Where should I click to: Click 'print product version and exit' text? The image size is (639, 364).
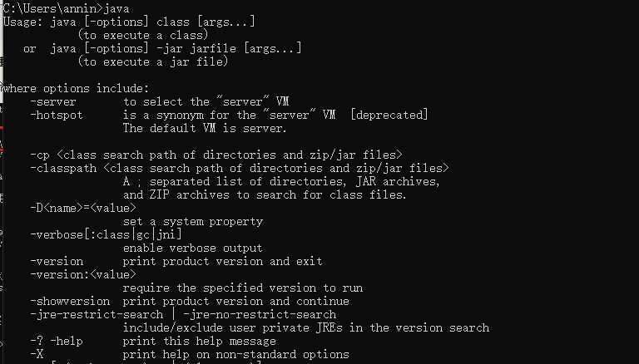[x=222, y=262]
